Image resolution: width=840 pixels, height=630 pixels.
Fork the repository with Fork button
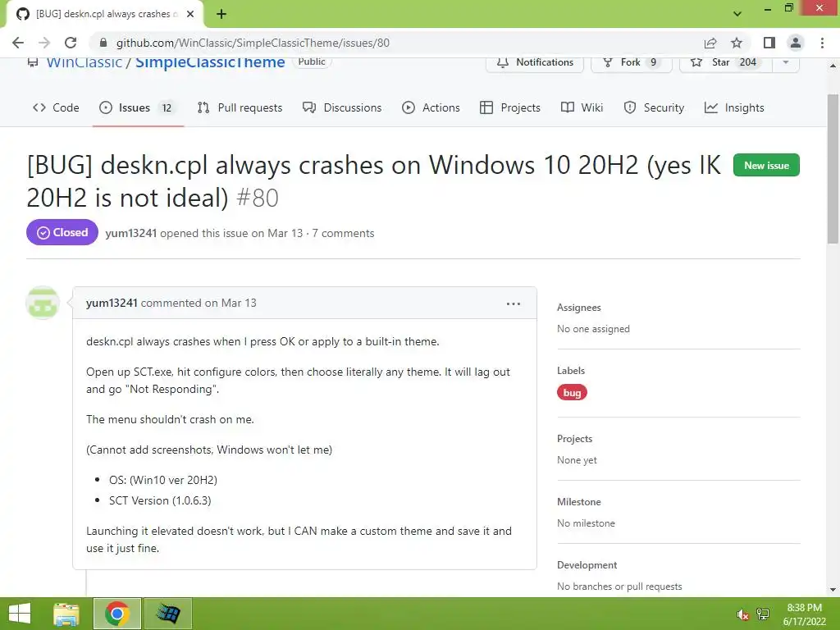click(631, 62)
